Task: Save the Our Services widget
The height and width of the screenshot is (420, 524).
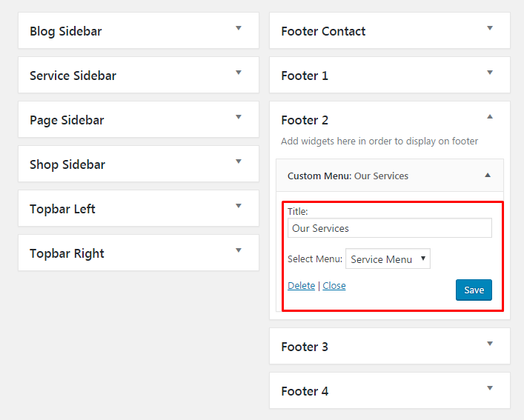Action: pyautogui.click(x=474, y=290)
